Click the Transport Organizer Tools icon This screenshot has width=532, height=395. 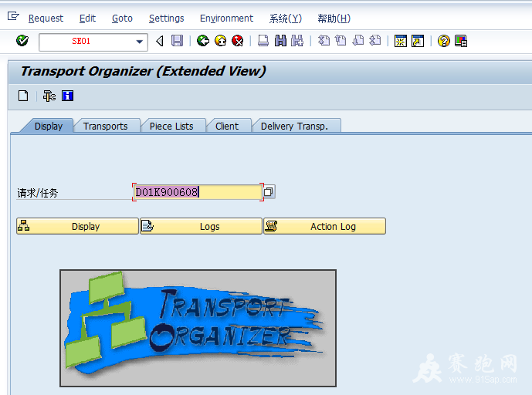pyautogui.click(x=49, y=96)
